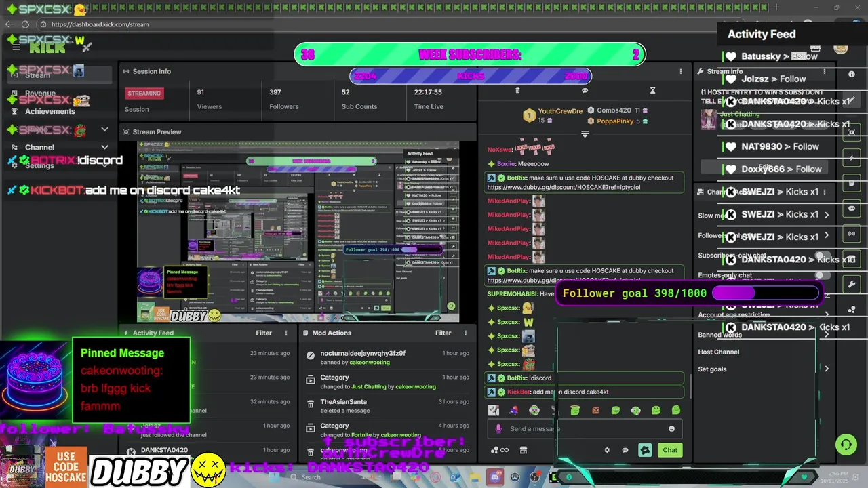
Task: Open the hamburger menu beside the Kick logo
Action: click(x=16, y=47)
